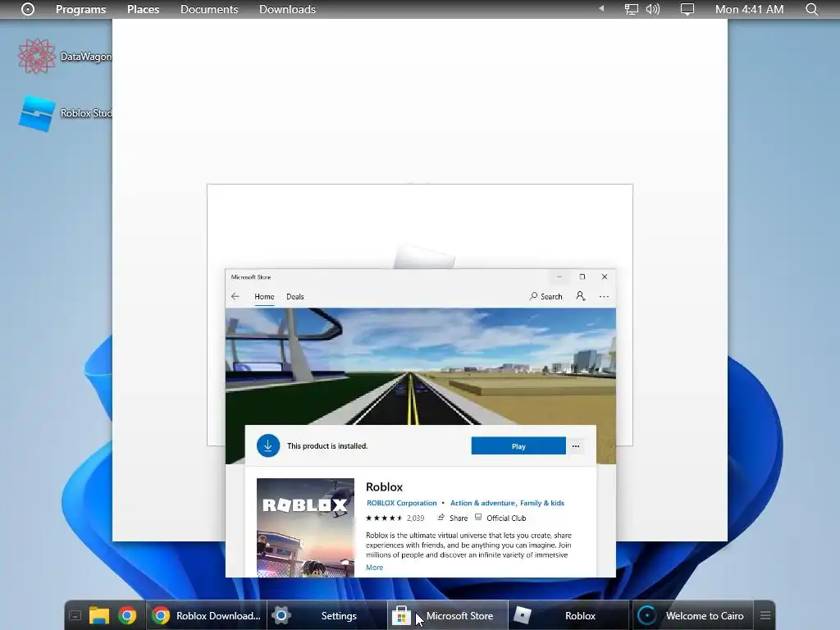Screen dimensions: 840x630
Task: Open more options beside Play button
Action: pos(576,446)
